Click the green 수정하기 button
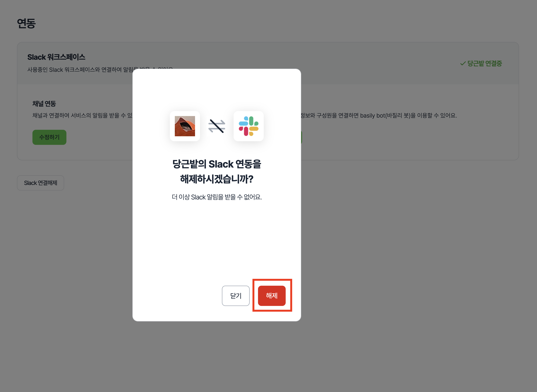The image size is (537, 392). tap(49, 137)
